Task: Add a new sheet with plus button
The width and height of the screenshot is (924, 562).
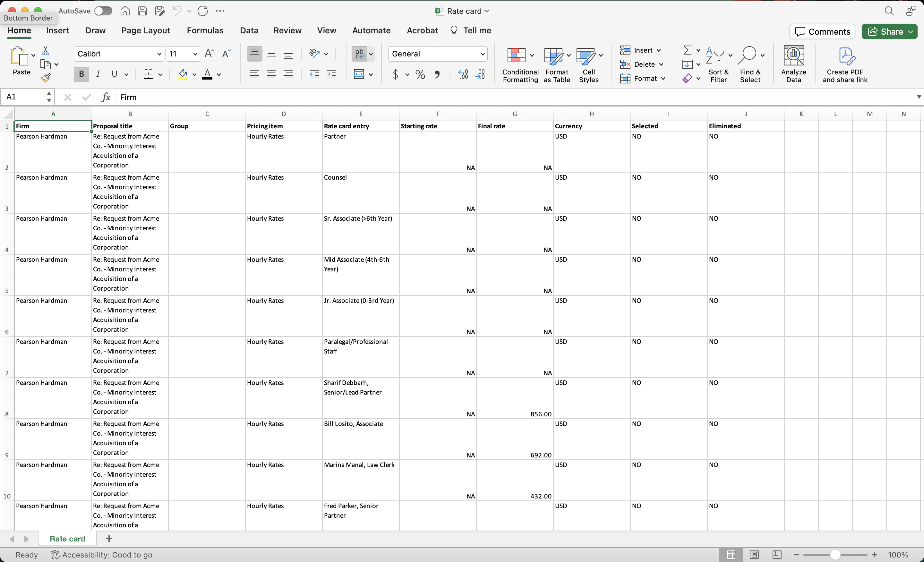Action: [109, 539]
